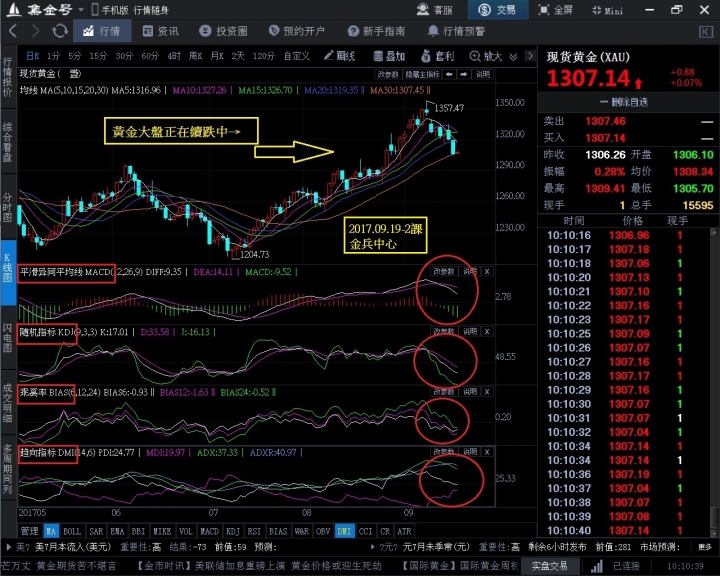Viewport: 720px width, 576px height.
Task: Select the 月K monthly timeframe
Action: 217,56
